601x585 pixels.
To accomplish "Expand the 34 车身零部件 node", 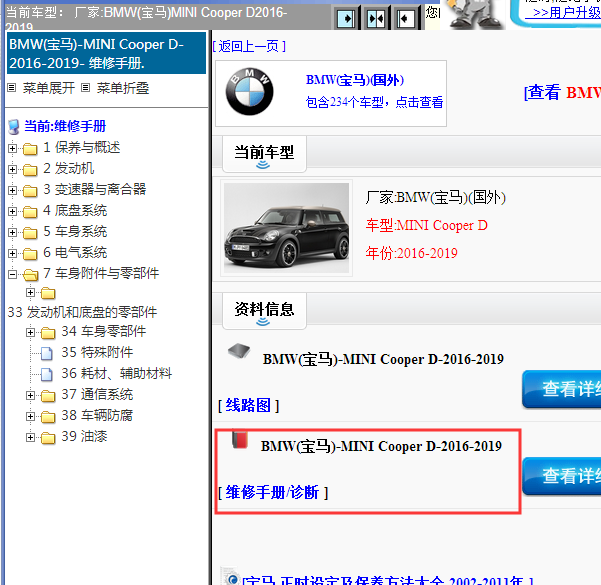I will click(x=30, y=332).
